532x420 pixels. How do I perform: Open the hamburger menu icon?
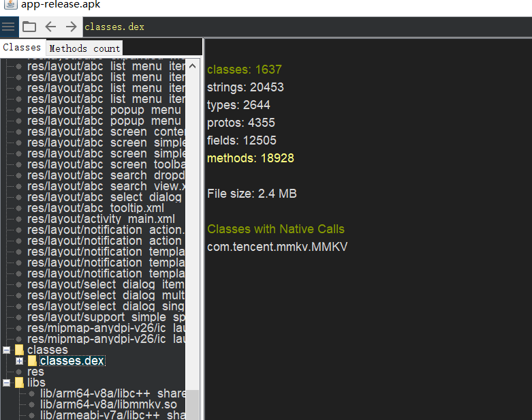(x=8, y=27)
